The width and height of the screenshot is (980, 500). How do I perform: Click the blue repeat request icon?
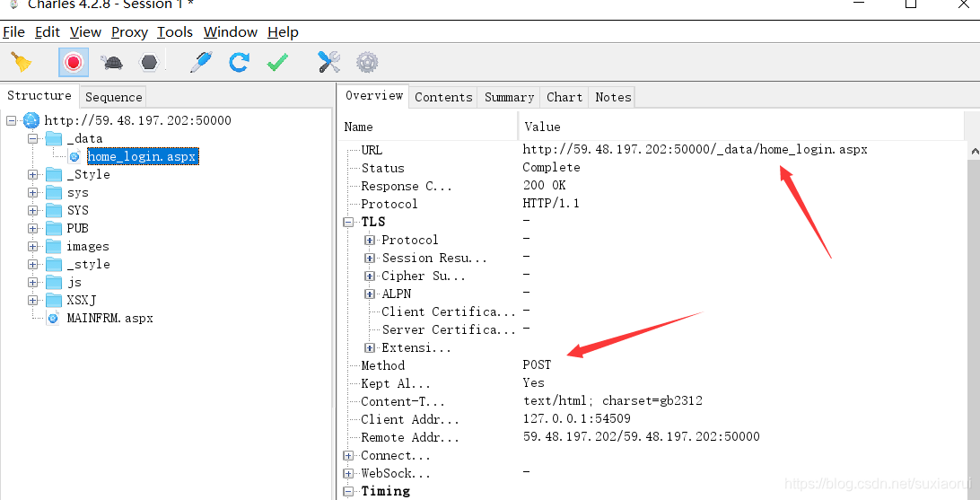click(239, 62)
